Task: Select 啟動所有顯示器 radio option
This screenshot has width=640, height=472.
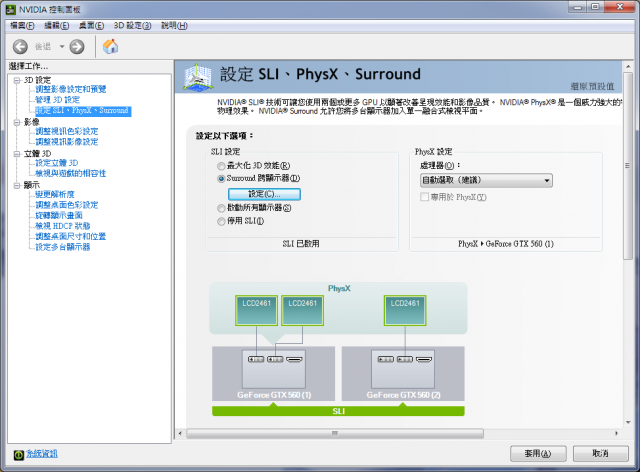Action: (x=221, y=208)
